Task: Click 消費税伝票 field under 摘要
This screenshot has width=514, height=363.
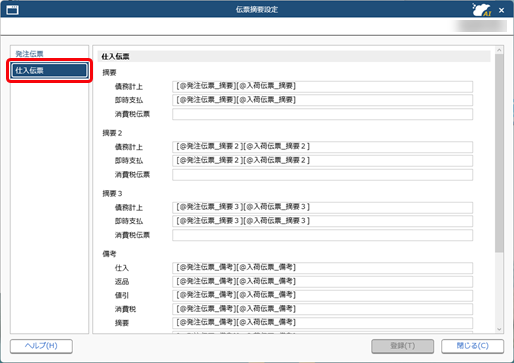Action: click(x=322, y=114)
